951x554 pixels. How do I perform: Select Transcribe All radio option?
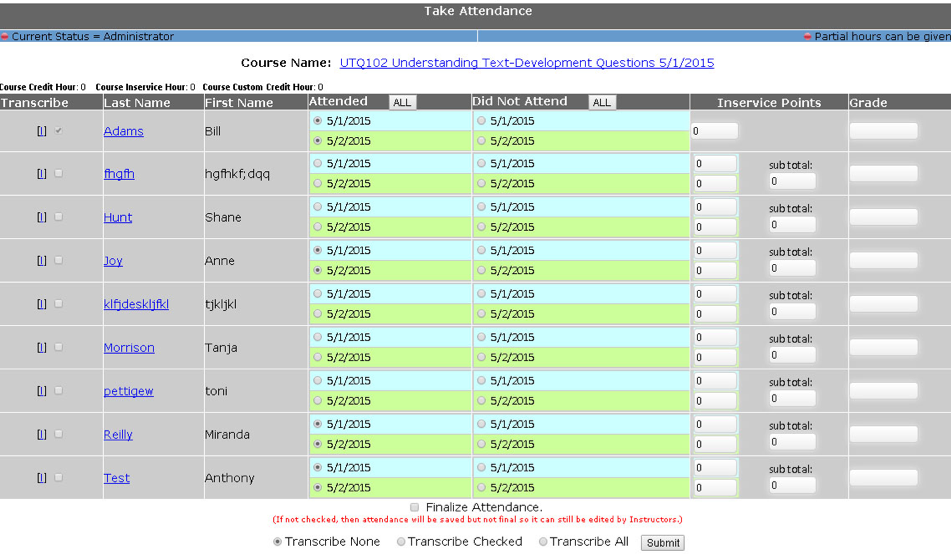pyautogui.click(x=544, y=542)
